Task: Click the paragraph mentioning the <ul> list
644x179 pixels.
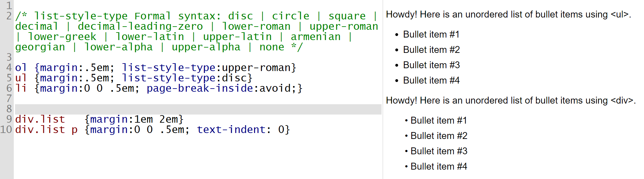Action: coord(508,15)
